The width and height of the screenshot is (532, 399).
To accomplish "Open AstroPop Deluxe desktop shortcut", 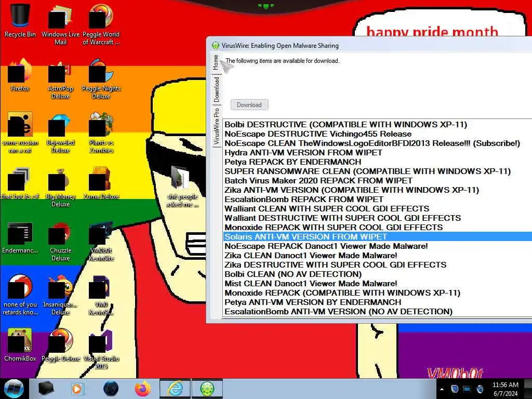I will pyautogui.click(x=60, y=79).
